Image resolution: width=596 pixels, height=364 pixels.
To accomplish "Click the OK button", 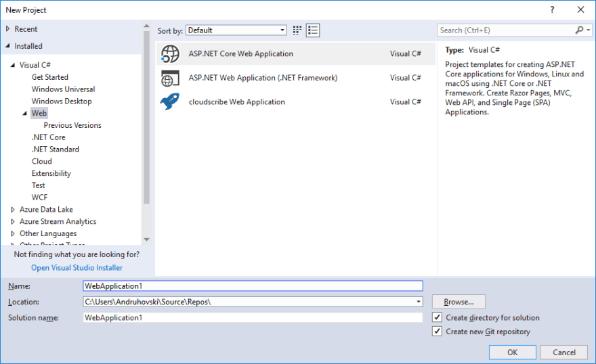I will point(513,352).
